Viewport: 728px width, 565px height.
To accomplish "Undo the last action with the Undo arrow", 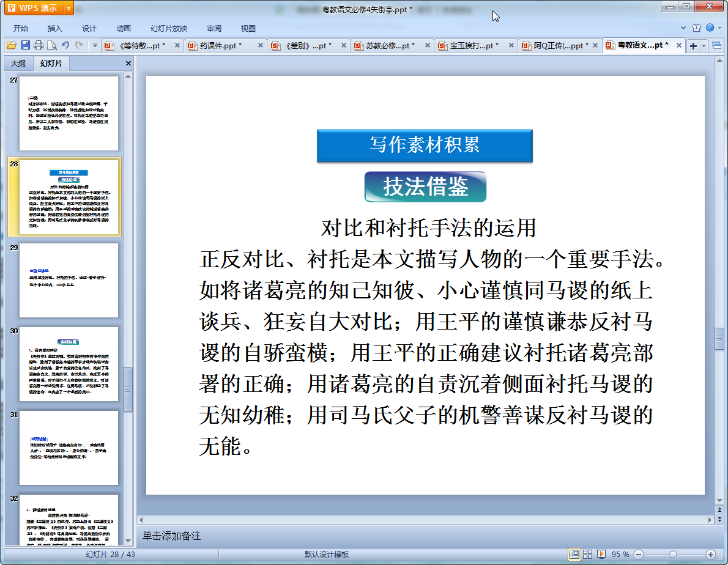I will tap(65, 45).
